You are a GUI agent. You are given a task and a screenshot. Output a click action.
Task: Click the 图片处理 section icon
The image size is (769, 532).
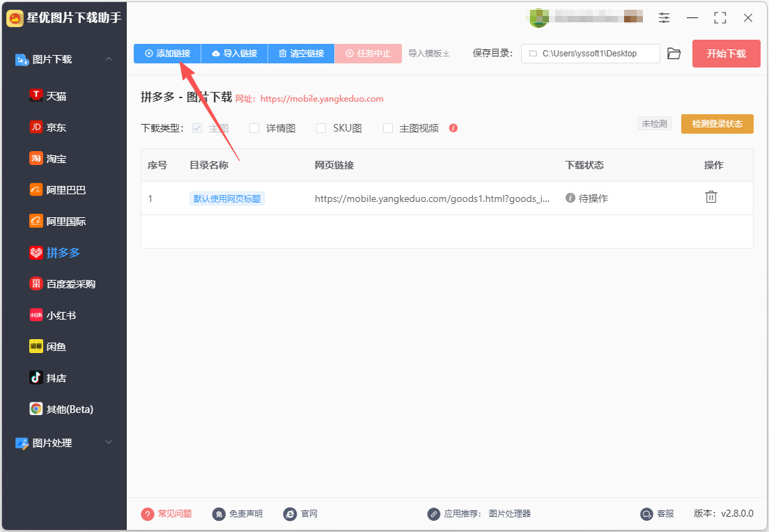coord(22,444)
